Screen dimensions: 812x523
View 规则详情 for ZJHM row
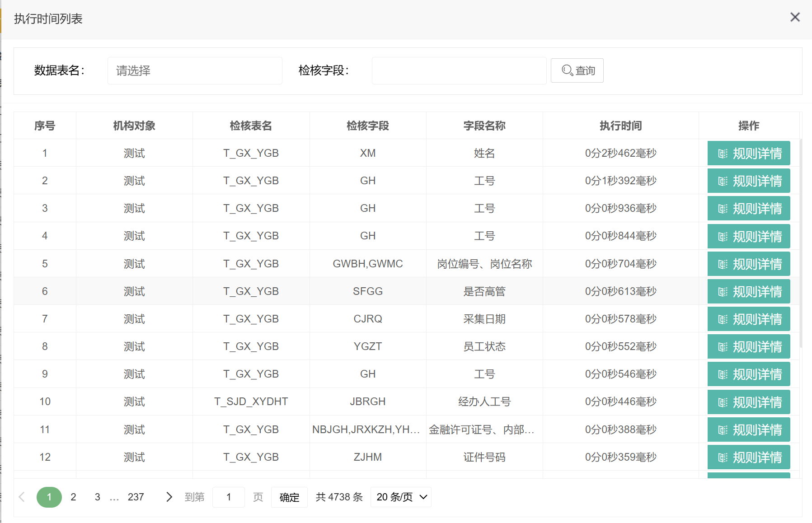[x=748, y=458]
